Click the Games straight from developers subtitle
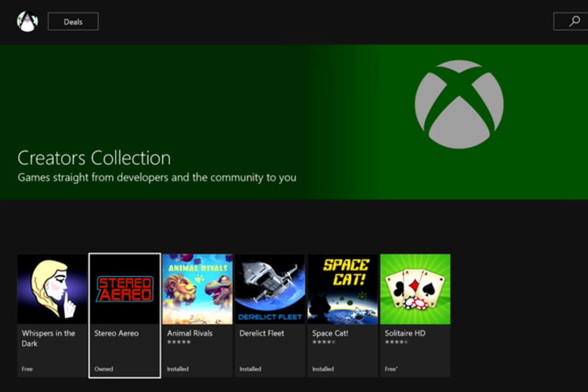 157,178
